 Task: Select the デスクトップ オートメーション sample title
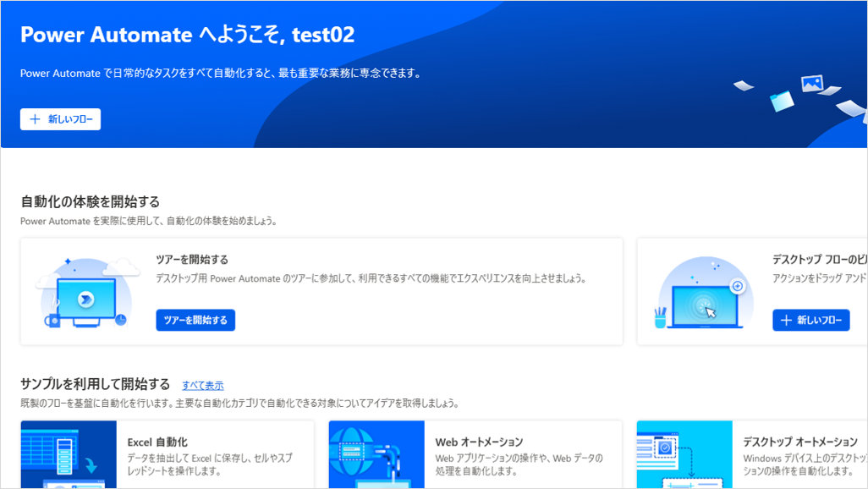(x=799, y=442)
